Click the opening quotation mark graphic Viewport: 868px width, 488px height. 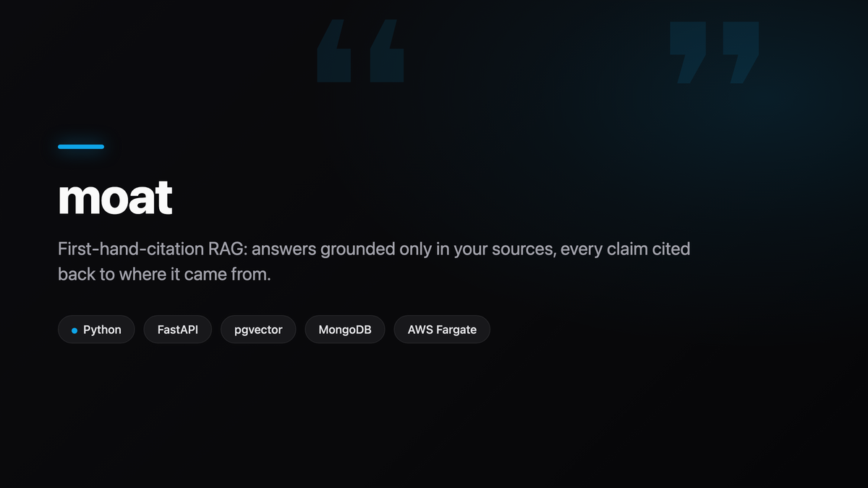point(360,51)
